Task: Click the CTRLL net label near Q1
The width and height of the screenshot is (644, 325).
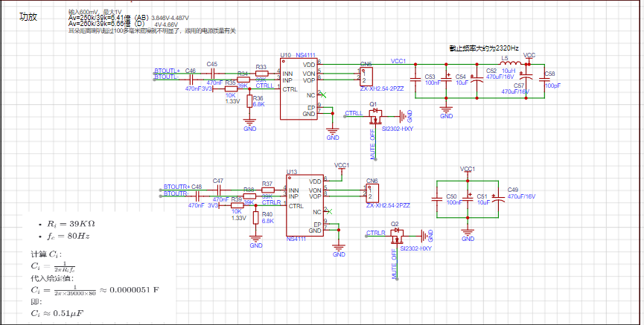Action: 354,113
